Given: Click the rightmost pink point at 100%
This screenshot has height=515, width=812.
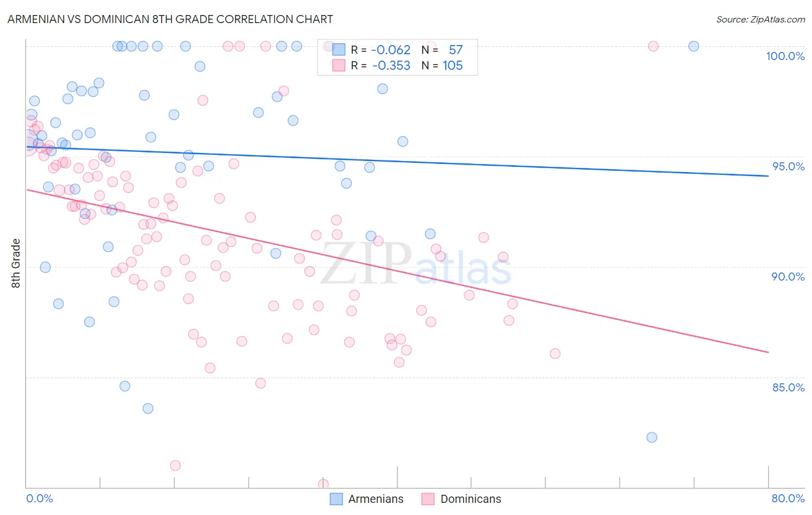Looking at the screenshot, I should point(653,46).
